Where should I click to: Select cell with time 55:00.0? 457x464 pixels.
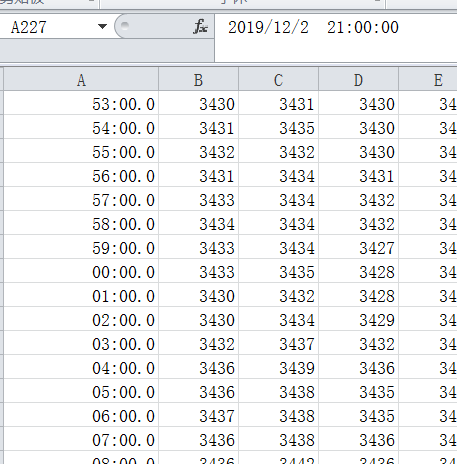click(81, 151)
